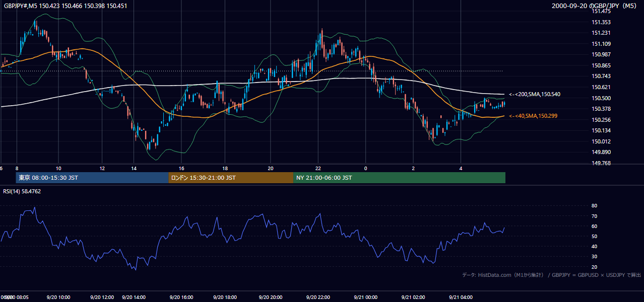Click the chart title 2000-09-20 のGBP/JPY (M5)
Screen dimensions: 644x302
(595, 6)
